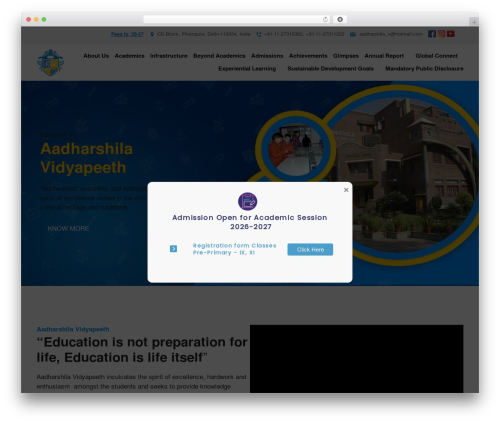Image resolution: width=500 pixels, height=423 pixels.
Task: Click the macOS yellow minimize window button
Action: (36, 19)
